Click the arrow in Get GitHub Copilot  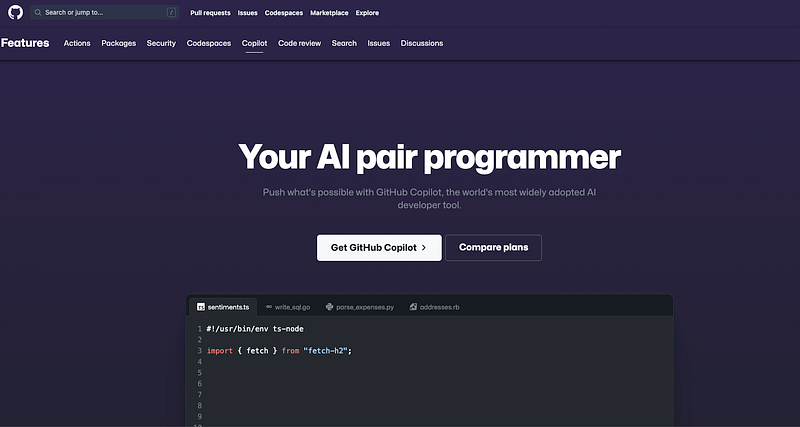(424, 247)
